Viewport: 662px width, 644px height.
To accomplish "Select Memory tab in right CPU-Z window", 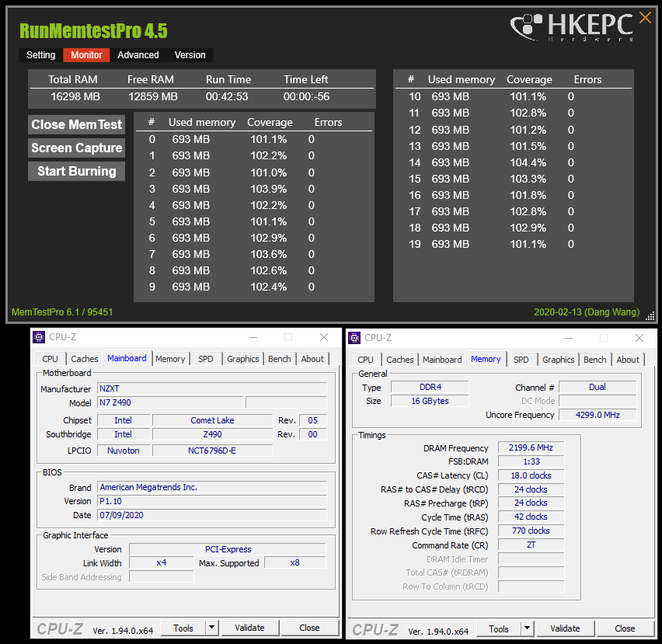I will [x=486, y=359].
